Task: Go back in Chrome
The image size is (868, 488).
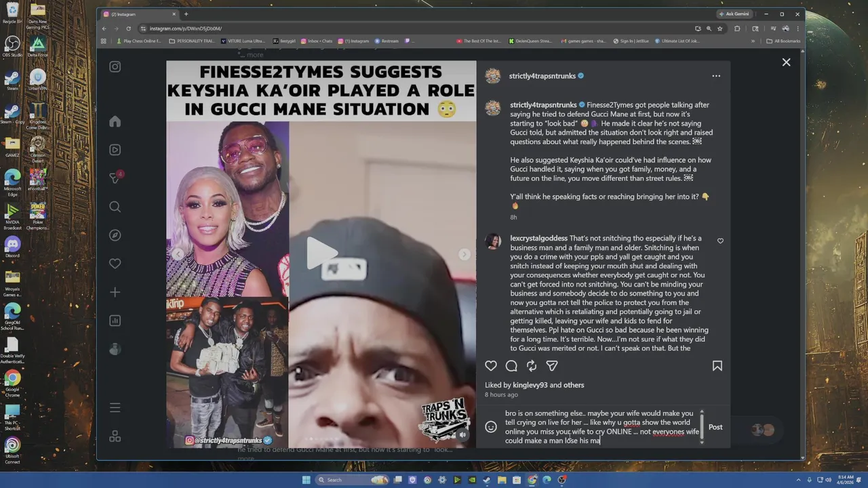Action: [x=104, y=28]
